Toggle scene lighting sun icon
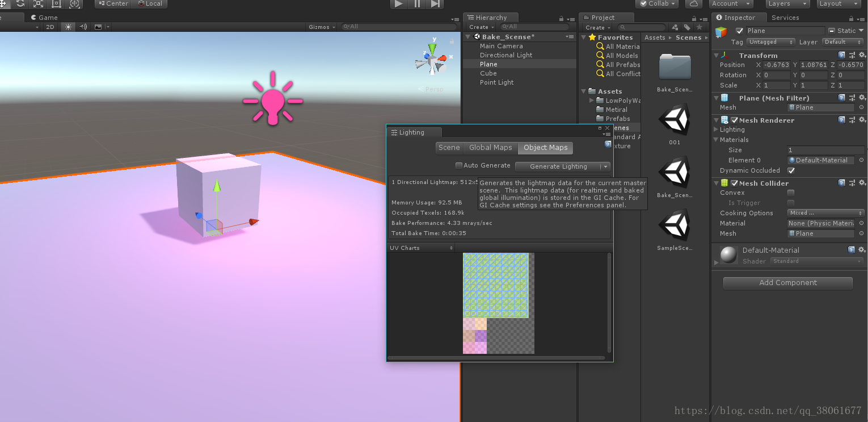The height and width of the screenshot is (422, 868). 68,27
